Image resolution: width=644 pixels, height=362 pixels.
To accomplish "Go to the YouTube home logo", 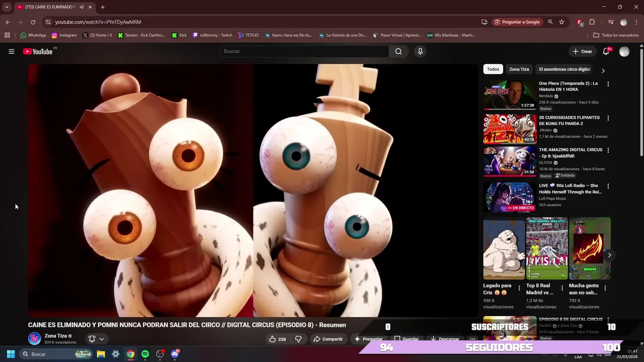I will [38, 51].
